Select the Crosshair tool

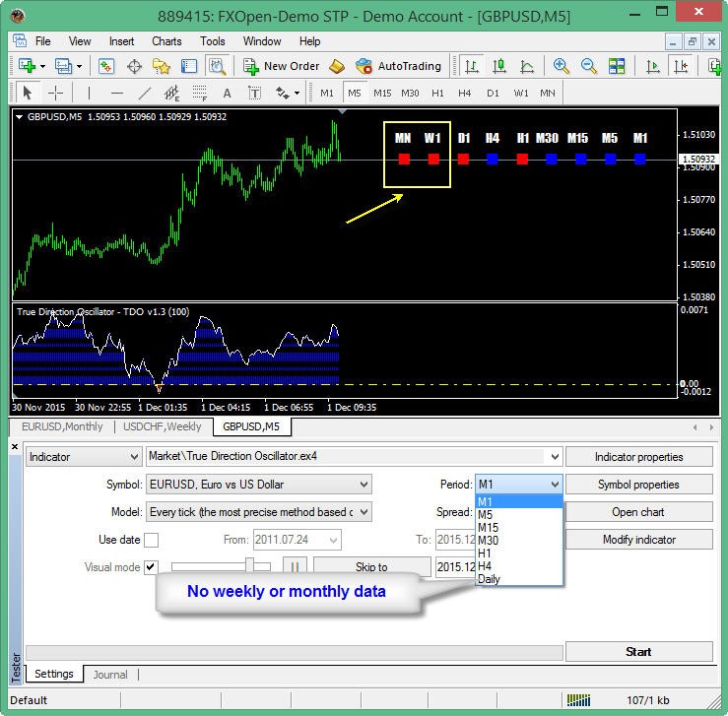tap(56, 93)
